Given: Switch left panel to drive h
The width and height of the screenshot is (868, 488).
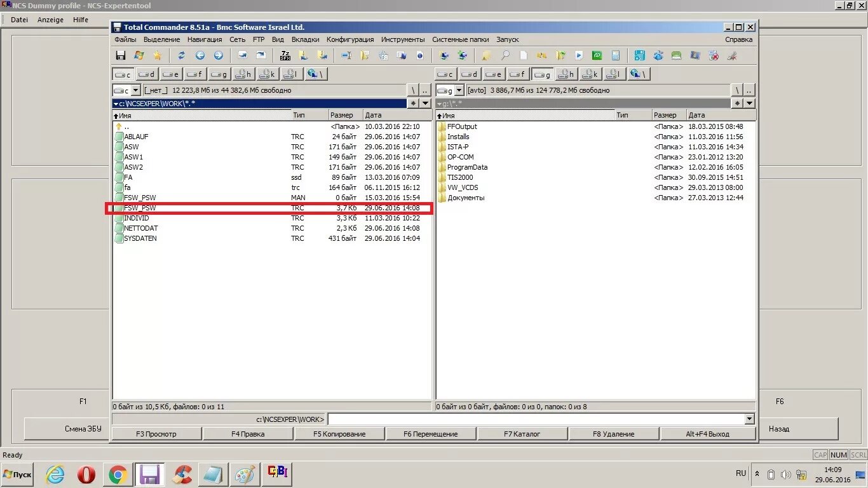Looking at the screenshot, I should coord(243,74).
